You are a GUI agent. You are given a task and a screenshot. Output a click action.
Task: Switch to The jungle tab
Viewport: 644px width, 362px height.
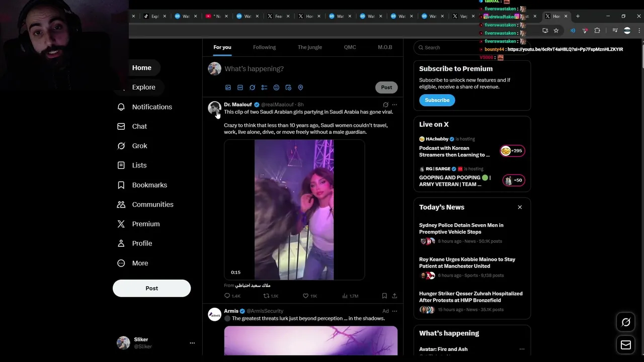(x=309, y=47)
